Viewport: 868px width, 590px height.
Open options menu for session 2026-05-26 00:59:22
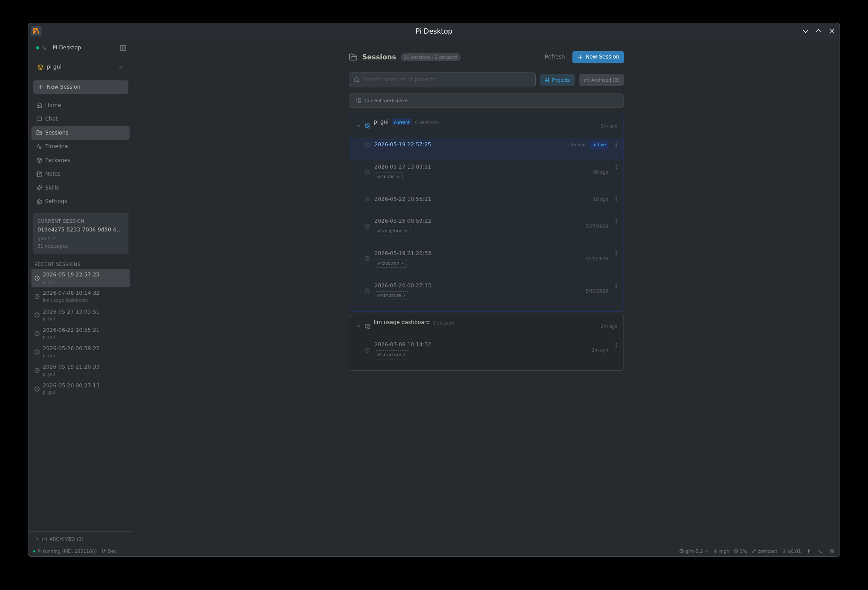[616, 221]
